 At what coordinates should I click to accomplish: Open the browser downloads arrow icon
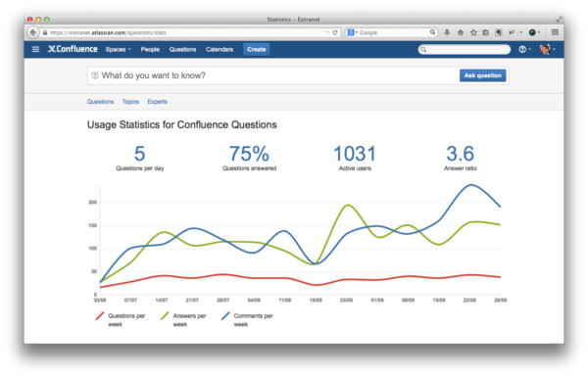point(447,32)
